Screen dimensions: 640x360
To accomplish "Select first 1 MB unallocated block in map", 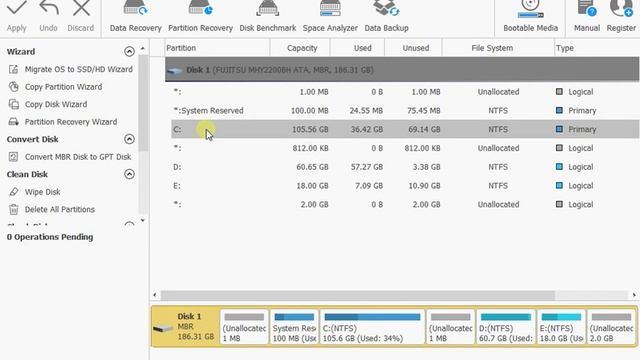I will point(244,327).
